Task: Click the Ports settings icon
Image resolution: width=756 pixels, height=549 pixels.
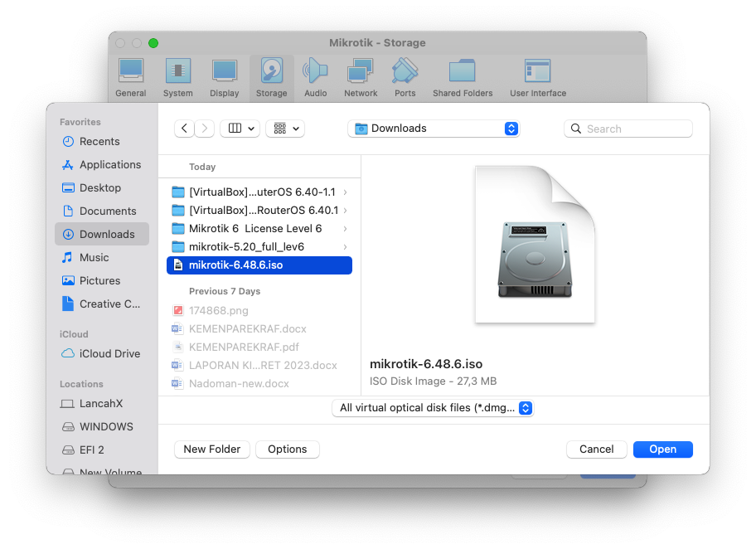Action: (405, 72)
